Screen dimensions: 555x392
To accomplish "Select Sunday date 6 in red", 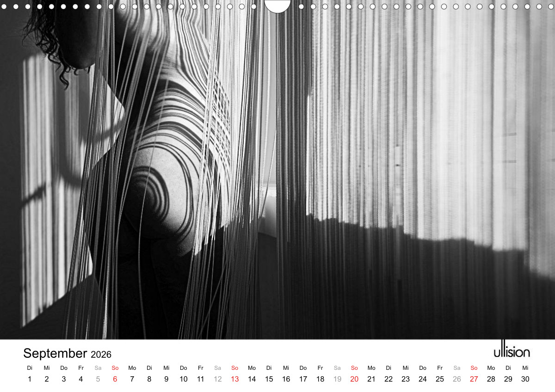I will [x=115, y=379].
